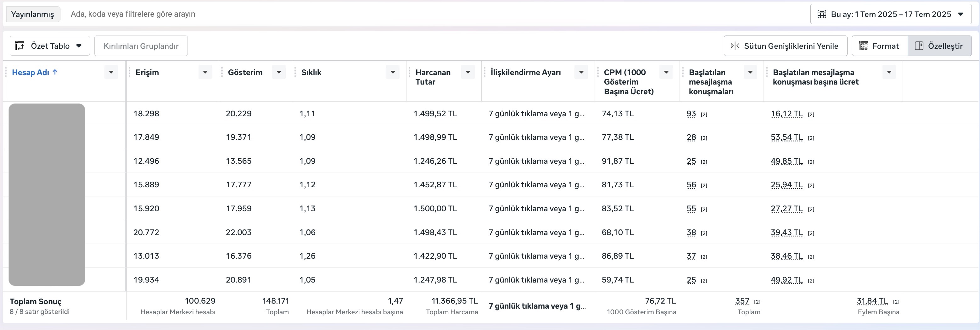Select the Sıklık cell 1,26
Viewport: 980px width, 330px height.
pyautogui.click(x=307, y=256)
